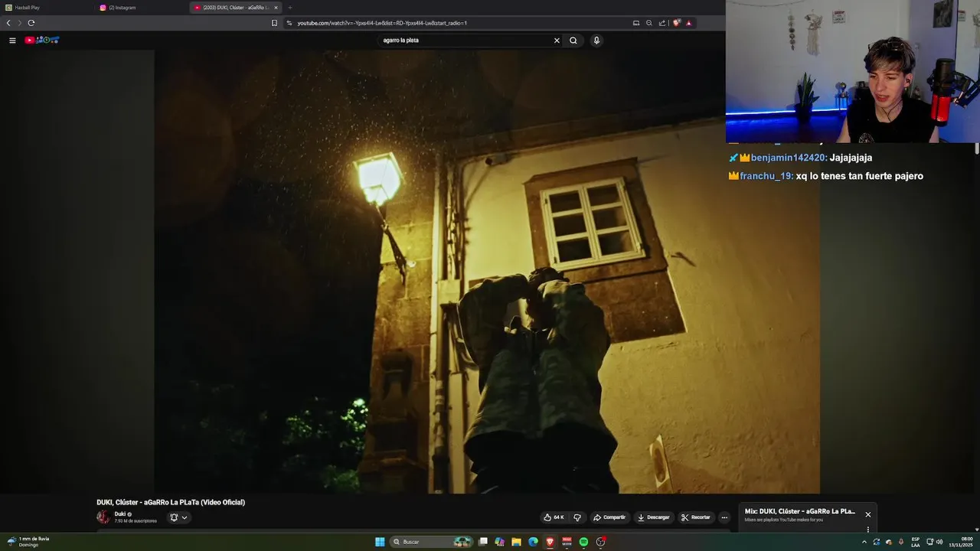The height and width of the screenshot is (551, 980).
Task: Open Task View on taskbar
Action: [x=483, y=542]
